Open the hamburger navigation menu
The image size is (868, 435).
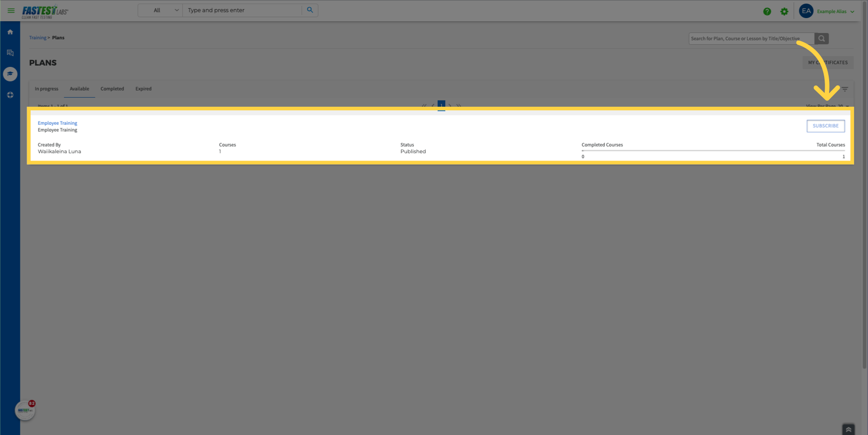tap(11, 10)
